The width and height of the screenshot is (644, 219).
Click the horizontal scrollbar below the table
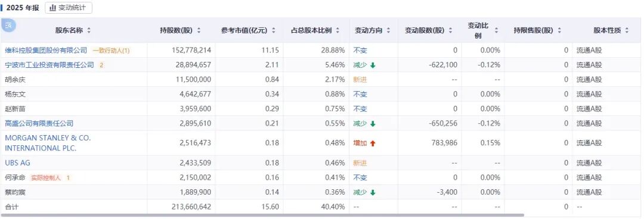coord(263,215)
